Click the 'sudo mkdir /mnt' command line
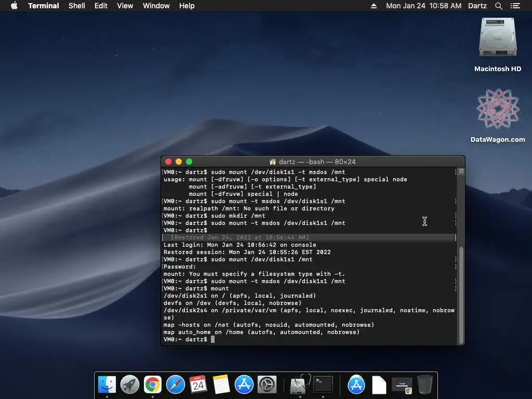Viewport: 532px width, 399px height. (215, 216)
